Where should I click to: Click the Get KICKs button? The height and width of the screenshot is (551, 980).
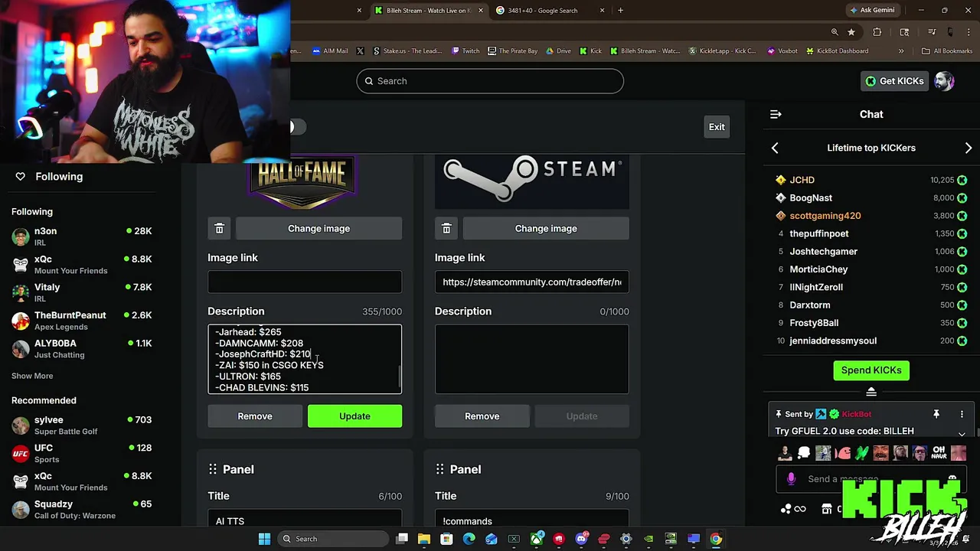pos(893,81)
